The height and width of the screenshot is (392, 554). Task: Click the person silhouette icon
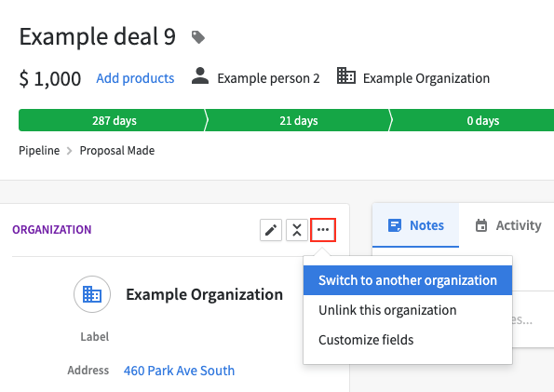point(200,75)
